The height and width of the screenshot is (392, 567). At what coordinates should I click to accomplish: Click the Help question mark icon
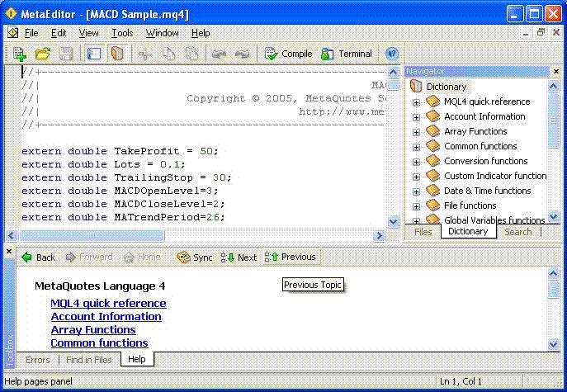pos(392,54)
